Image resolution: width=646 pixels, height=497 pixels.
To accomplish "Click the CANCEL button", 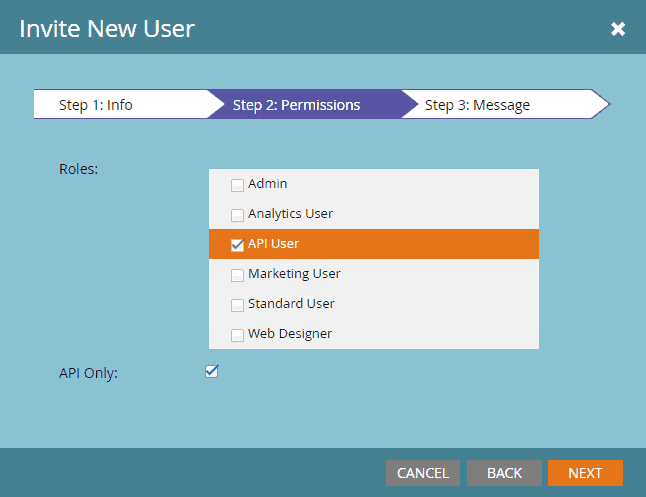I will tap(423, 473).
